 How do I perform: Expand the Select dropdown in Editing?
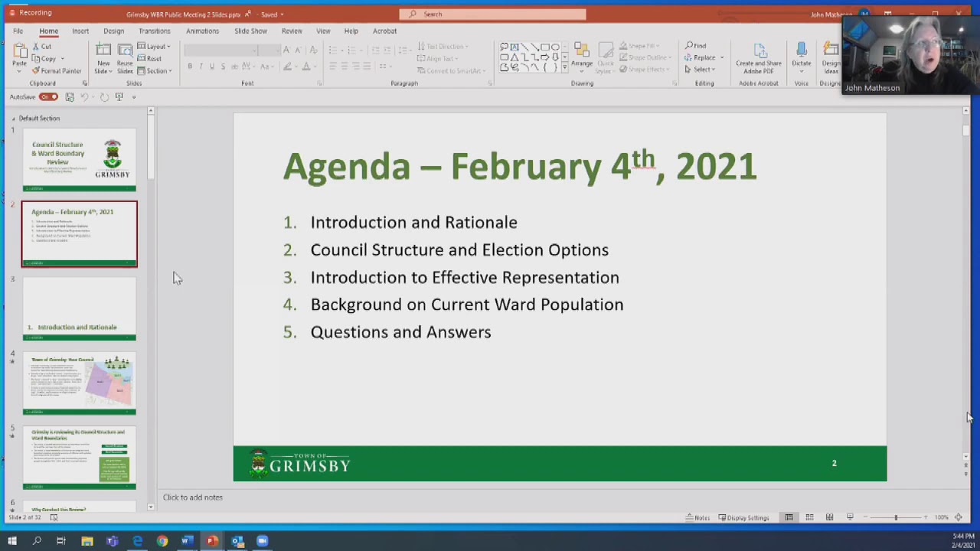coord(700,70)
